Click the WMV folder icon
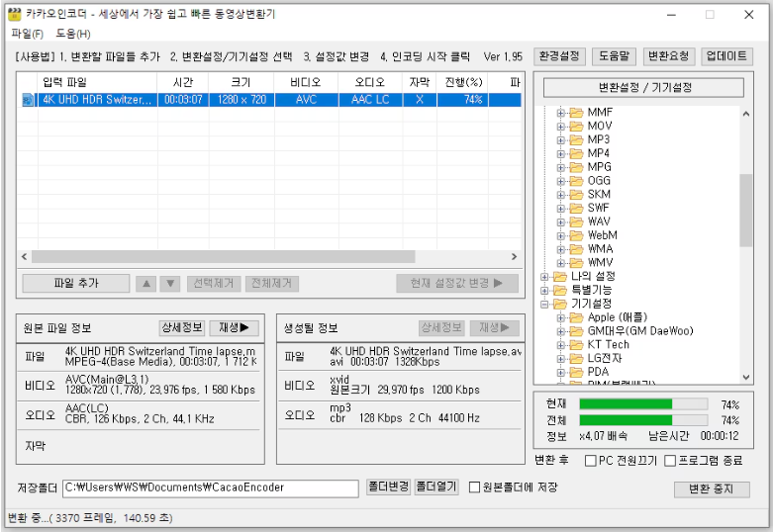This screenshot has width=773, height=532. pos(576,263)
